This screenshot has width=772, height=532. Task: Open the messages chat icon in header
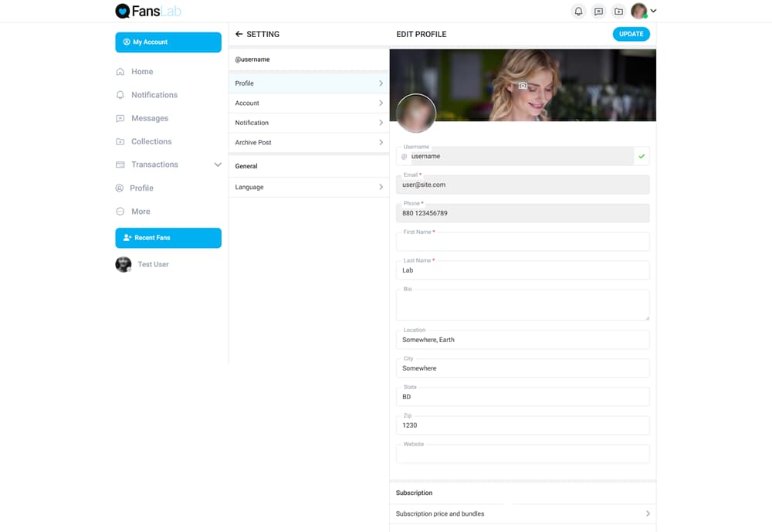tap(599, 12)
